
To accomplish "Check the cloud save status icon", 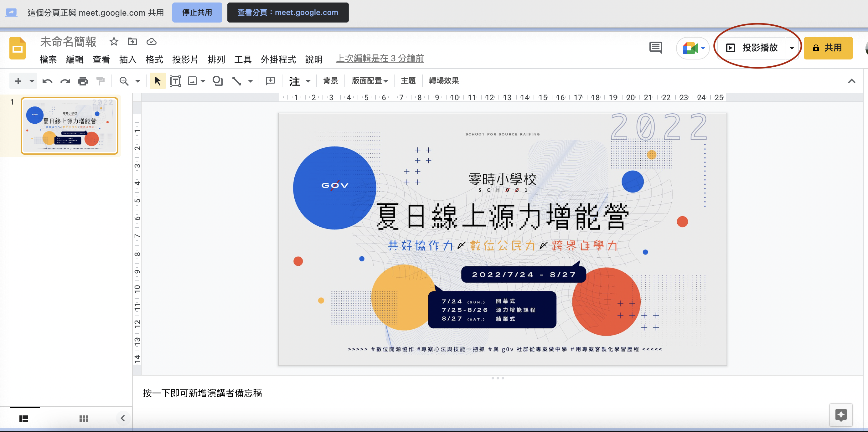I will point(151,41).
